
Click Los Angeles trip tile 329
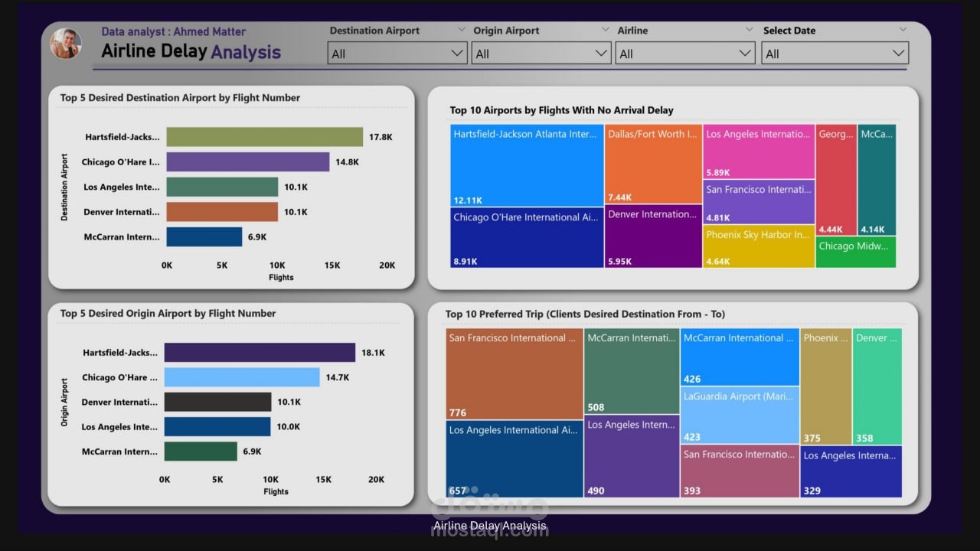click(851, 472)
